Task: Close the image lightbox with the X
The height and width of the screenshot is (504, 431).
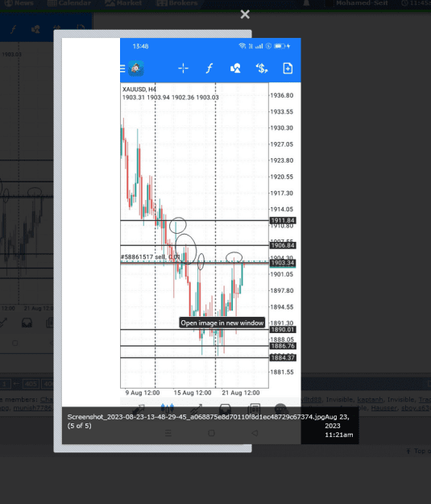Action: click(x=245, y=15)
